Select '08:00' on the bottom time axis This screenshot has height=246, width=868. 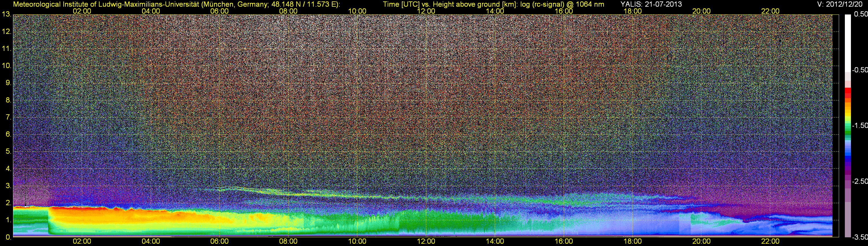click(288, 242)
